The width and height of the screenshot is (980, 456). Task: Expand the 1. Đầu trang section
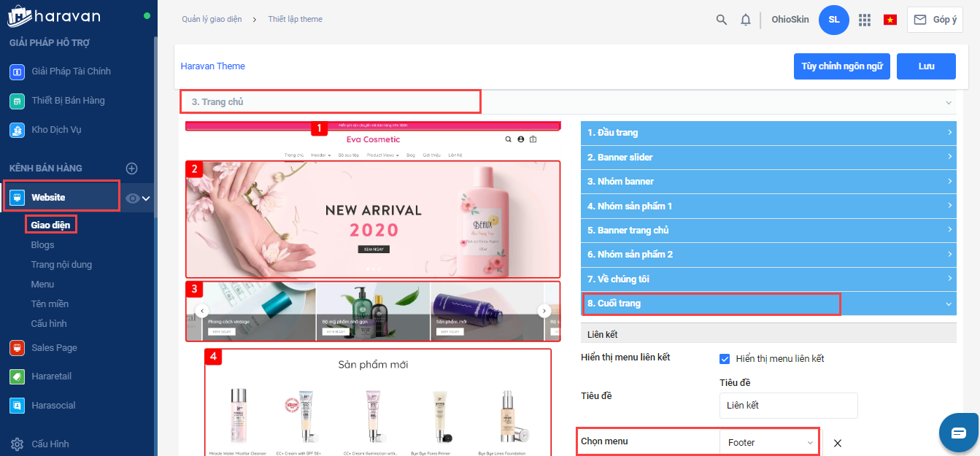pyautogui.click(x=768, y=133)
